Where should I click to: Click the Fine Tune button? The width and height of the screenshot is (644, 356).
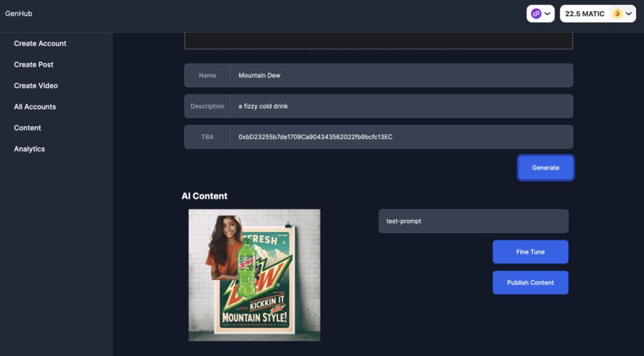tap(531, 252)
